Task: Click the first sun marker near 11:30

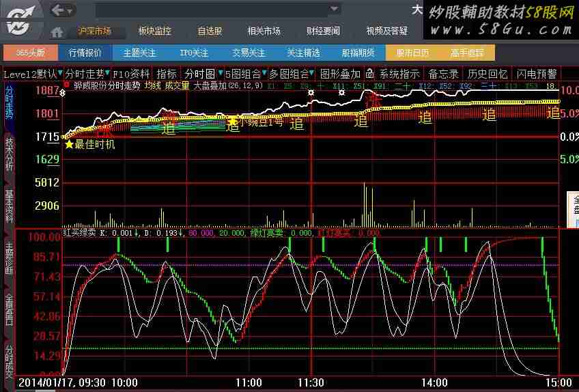Action: (x=311, y=92)
